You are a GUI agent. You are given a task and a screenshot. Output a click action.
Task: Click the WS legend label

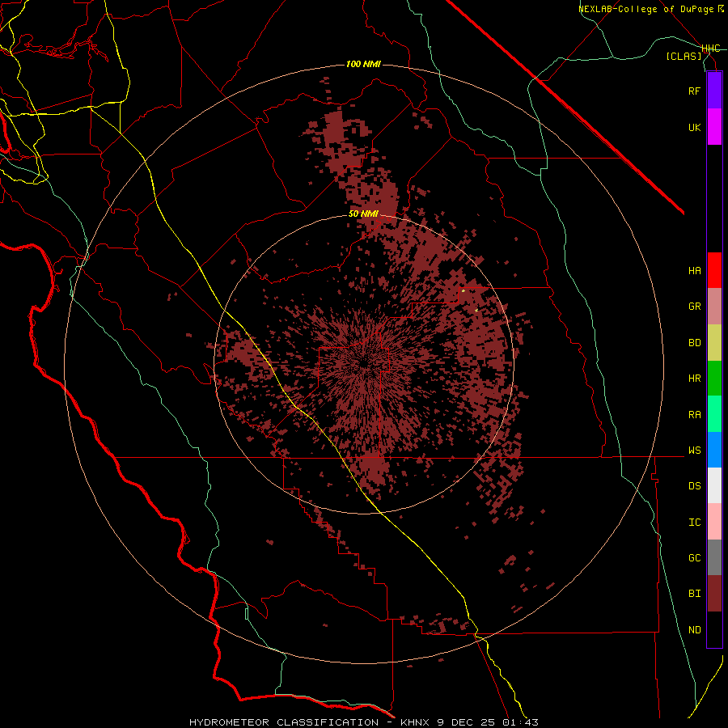[x=694, y=450]
